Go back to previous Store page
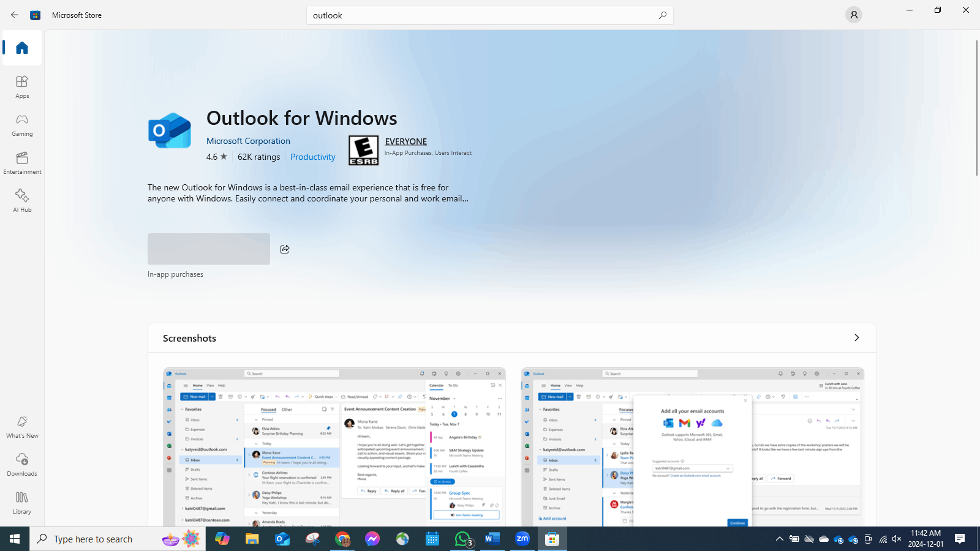 (15, 15)
